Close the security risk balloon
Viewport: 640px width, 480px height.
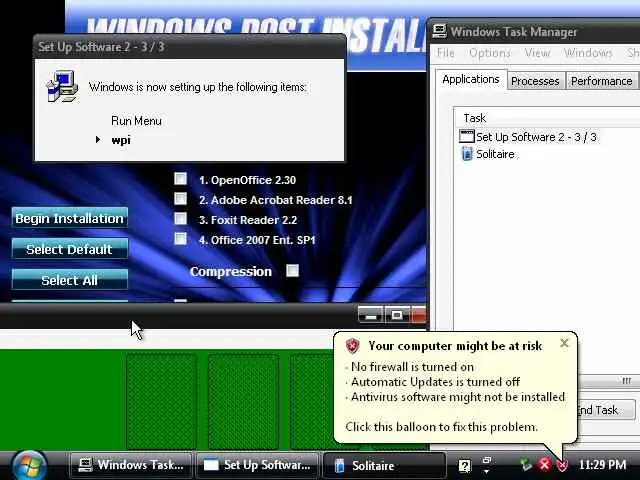point(564,343)
